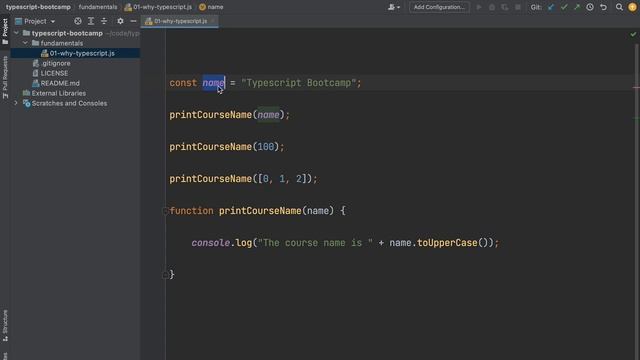640x360 pixels.
Task: Open Search Everywhere magnifier
Action: coord(619,7)
